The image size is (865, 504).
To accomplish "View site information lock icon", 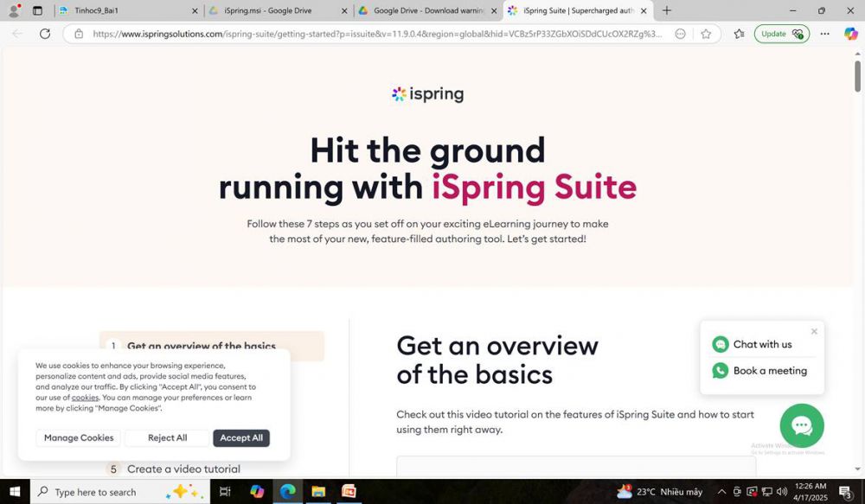I will click(79, 34).
